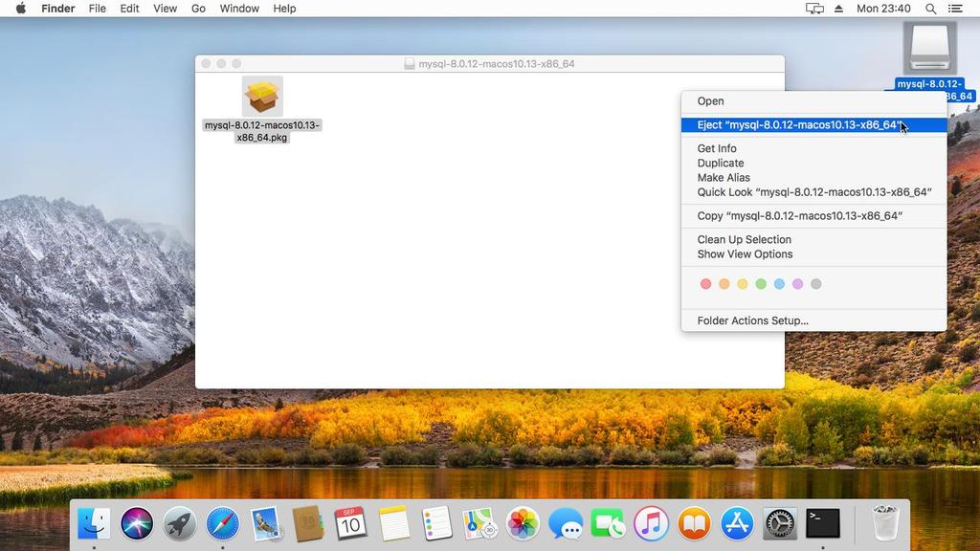Open the Finder menu
The height and width of the screenshot is (551, 980).
click(x=58, y=9)
